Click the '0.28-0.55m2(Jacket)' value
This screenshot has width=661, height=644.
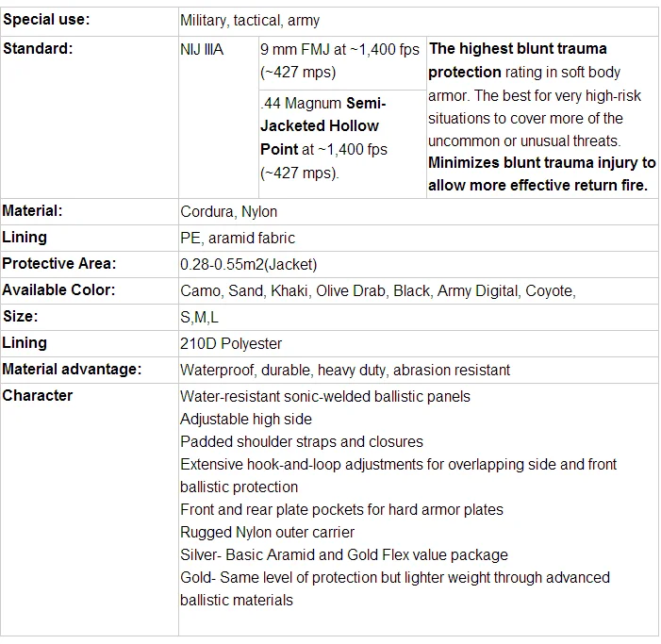[x=248, y=264]
